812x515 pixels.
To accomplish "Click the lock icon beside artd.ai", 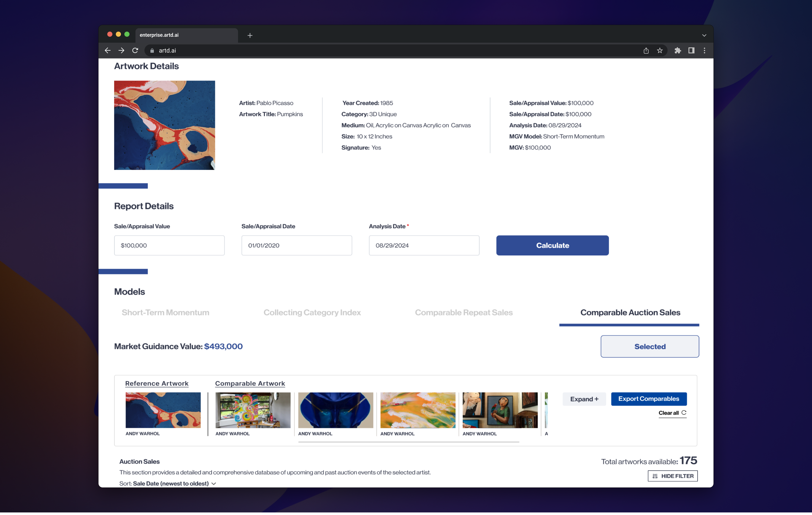I will click(x=152, y=51).
